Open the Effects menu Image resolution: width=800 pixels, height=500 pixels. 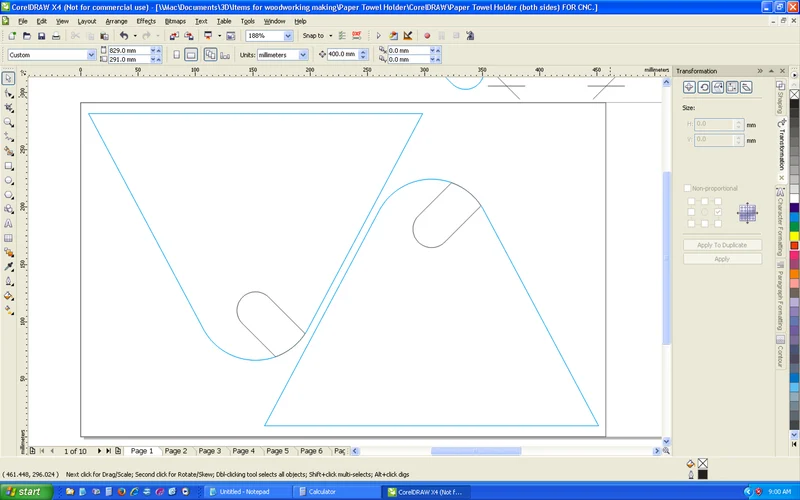tap(146, 21)
